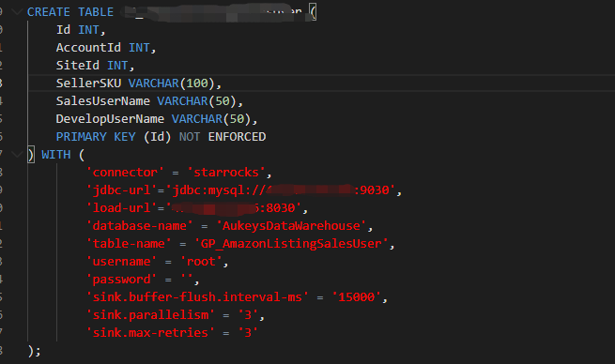Click the opening bracket after table name
The image size is (615, 364).
pyautogui.click(x=313, y=12)
